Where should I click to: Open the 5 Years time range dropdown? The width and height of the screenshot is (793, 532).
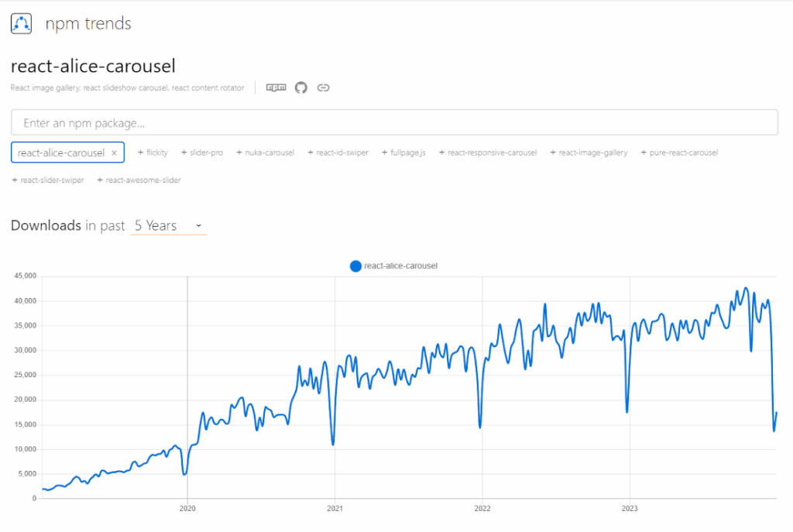[166, 225]
